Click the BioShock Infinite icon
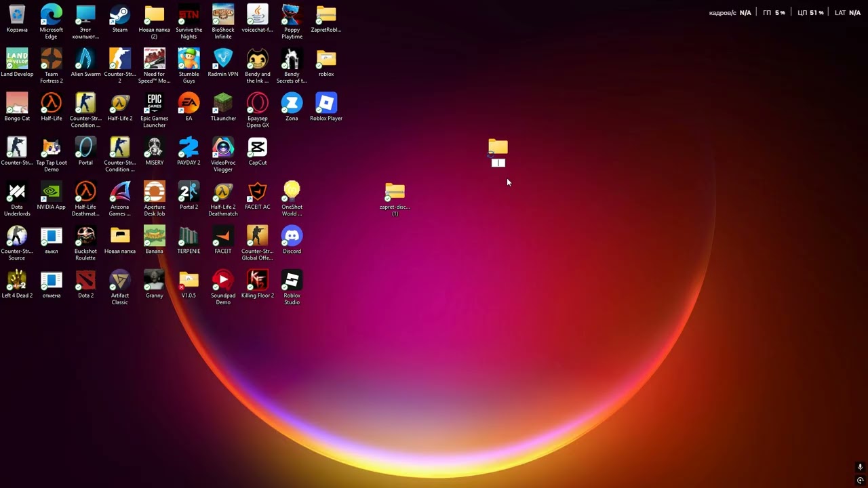Screen dimensions: 868x488 click(x=223, y=14)
